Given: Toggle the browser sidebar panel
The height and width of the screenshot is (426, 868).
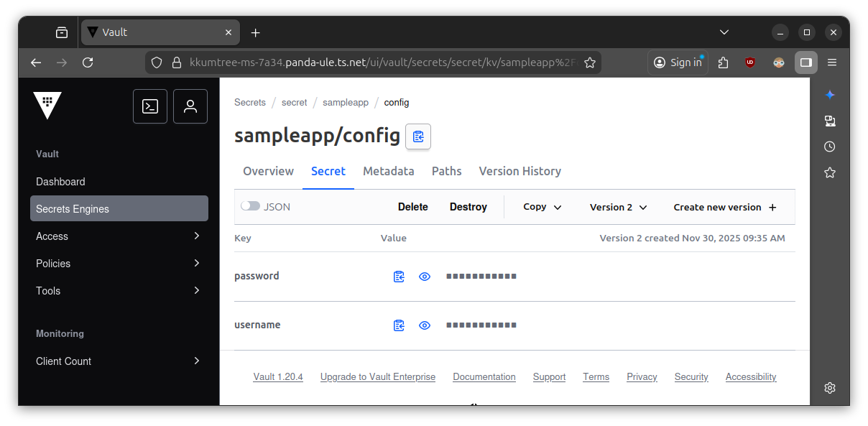Looking at the screenshot, I should tap(805, 62).
